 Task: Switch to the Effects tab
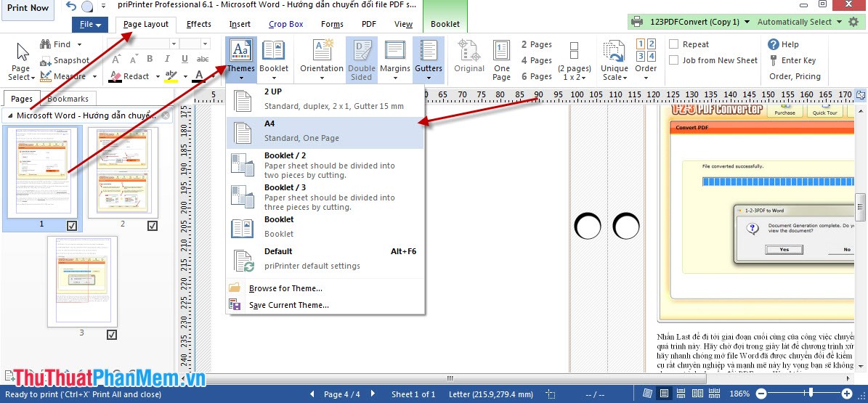click(x=198, y=24)
